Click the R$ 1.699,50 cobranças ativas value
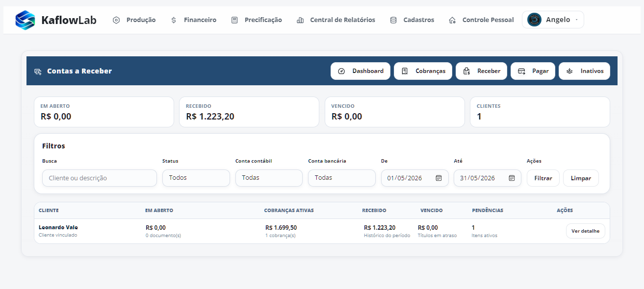This screenshot has height=289, width=644. (x=281, y=228)
